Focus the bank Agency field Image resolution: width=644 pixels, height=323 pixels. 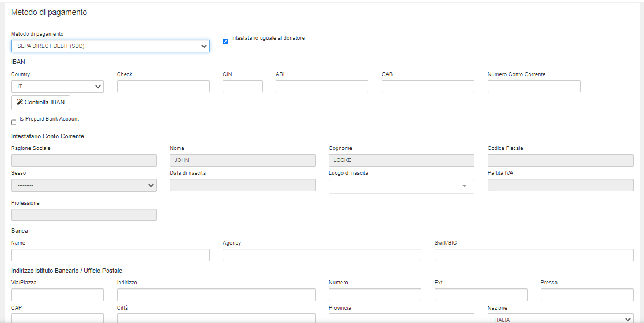tap(322, 255)
